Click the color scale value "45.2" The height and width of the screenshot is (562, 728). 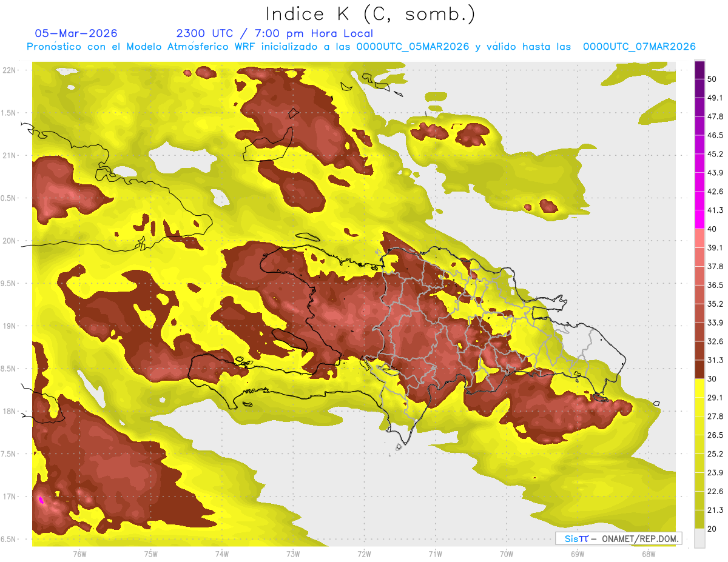point(715,154)
